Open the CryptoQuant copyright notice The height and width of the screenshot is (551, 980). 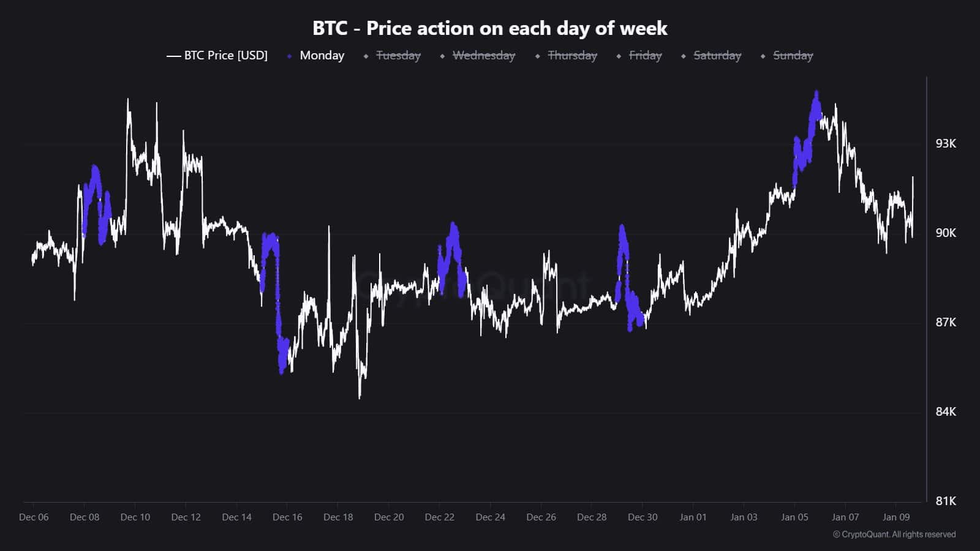click(894, 534)
